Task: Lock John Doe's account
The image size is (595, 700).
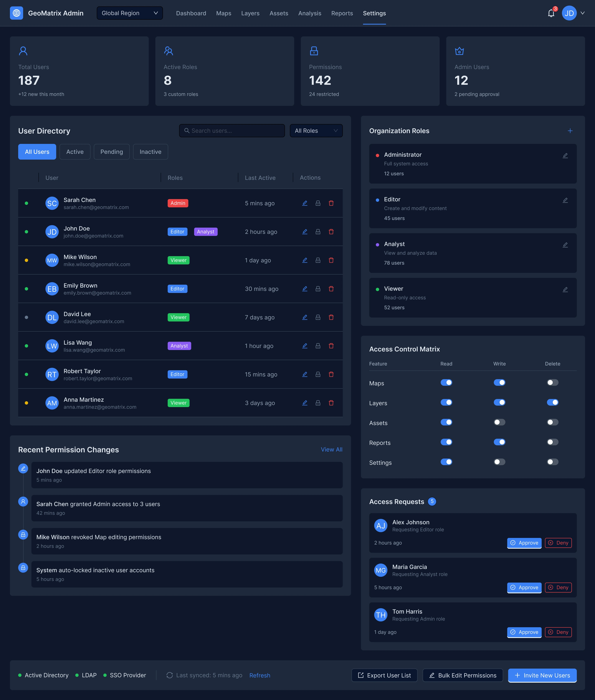Action: (x=318, y=232)
